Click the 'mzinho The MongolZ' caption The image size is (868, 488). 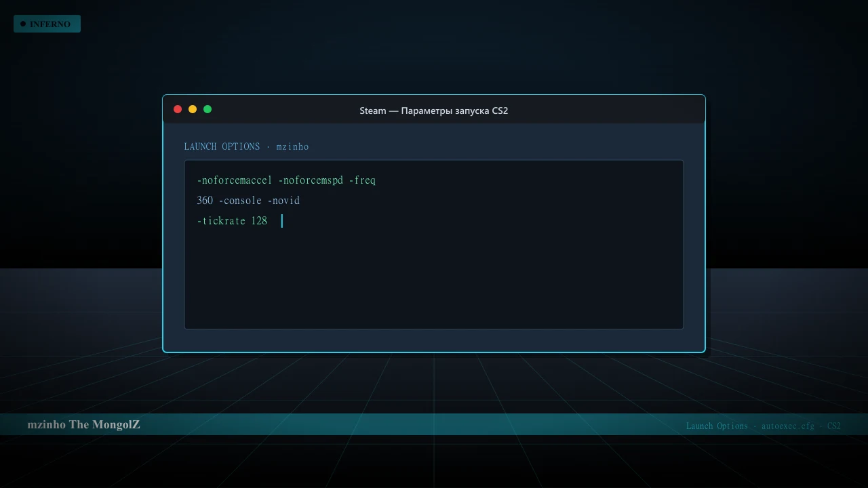click(x=83, y=424)
